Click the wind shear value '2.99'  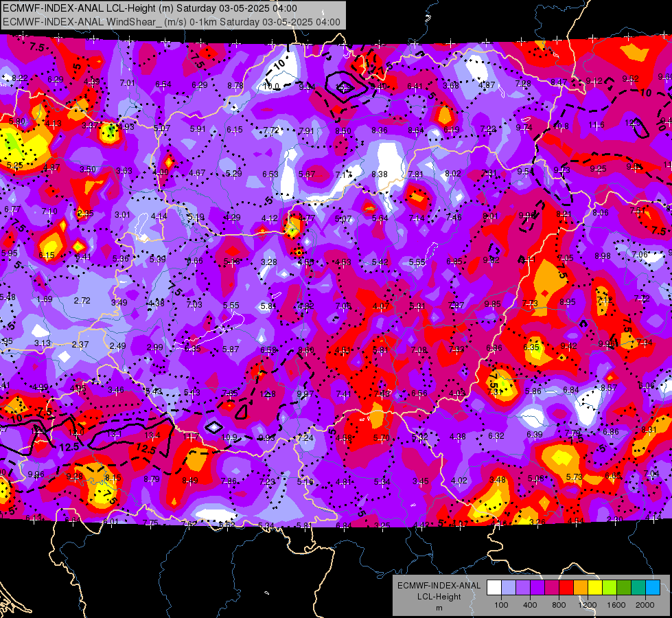(155, 347)
